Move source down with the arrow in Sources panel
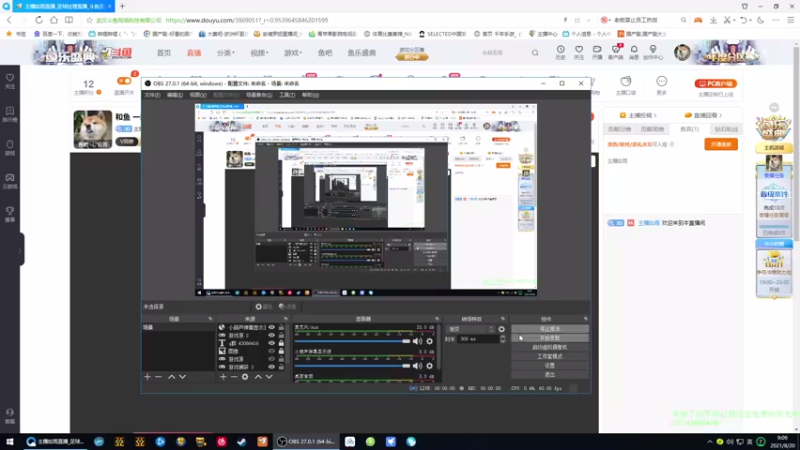Screen dimensions: 800x450 269,377
